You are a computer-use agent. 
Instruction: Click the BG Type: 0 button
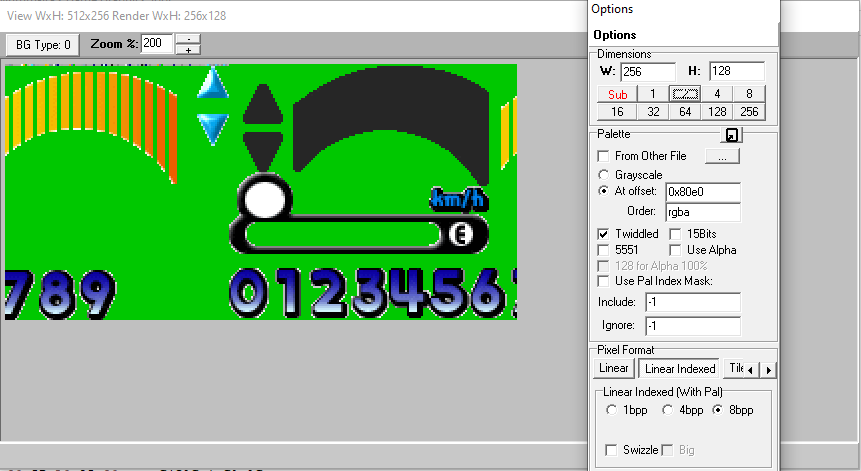(x=43, y=44)
